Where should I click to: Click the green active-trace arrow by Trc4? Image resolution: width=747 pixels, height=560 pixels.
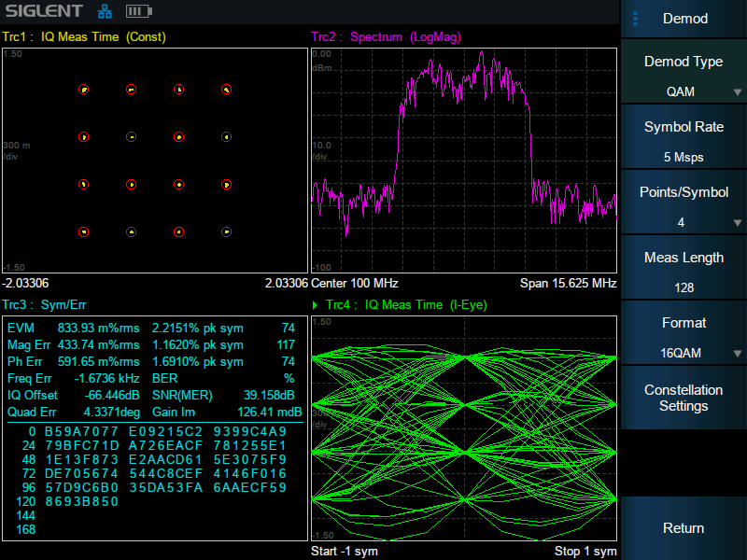tap(316, 305)
